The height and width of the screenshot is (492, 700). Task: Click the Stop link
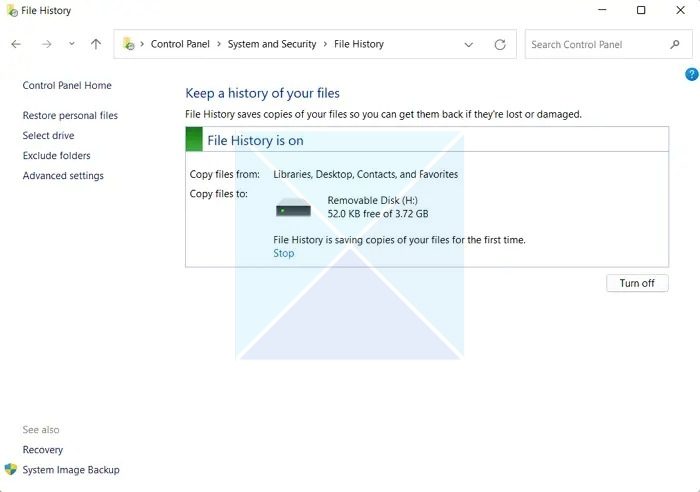[x=283, y=253]
